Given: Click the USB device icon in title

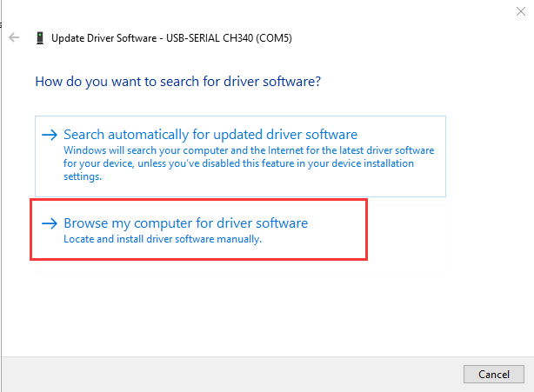Looking at the screenshot, I should [x=39, y=38].
